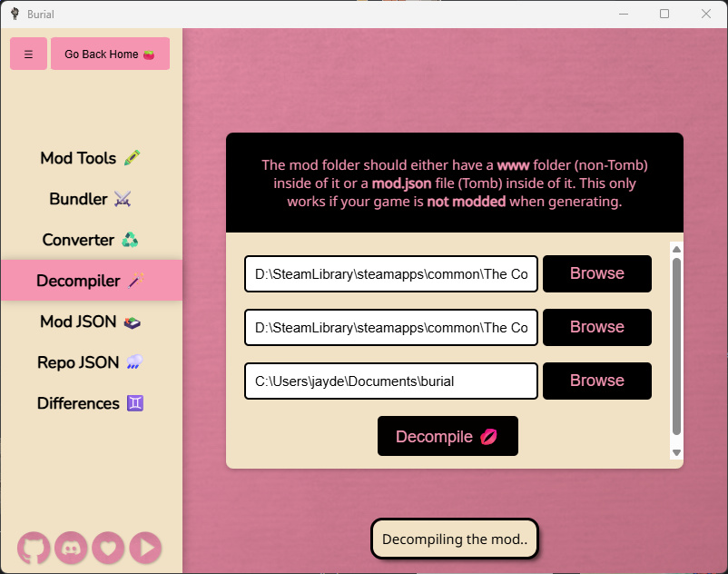Screen dimensions: 728x574
Task: Open the hamburger menu button
Action: point(28,54)
